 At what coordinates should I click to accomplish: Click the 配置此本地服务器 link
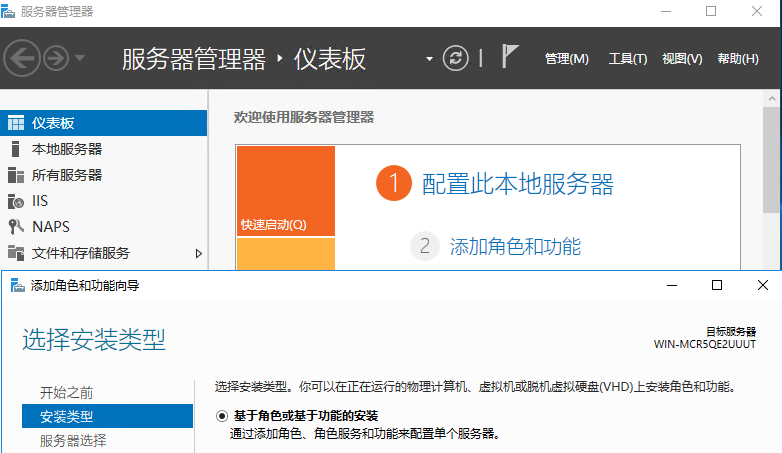click(517, 184)
